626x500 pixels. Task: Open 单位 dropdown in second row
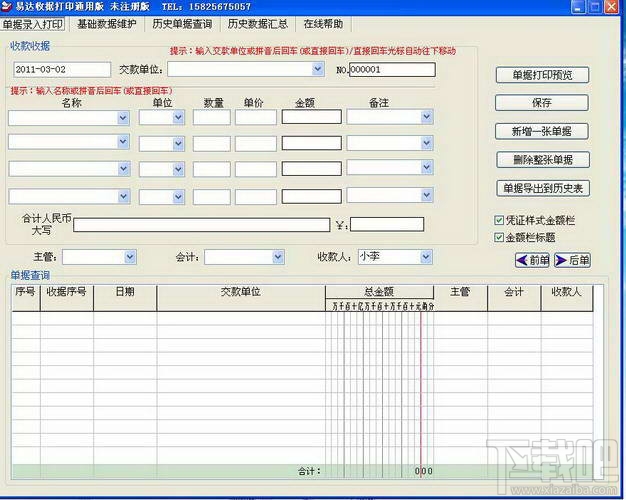point(178,144)
